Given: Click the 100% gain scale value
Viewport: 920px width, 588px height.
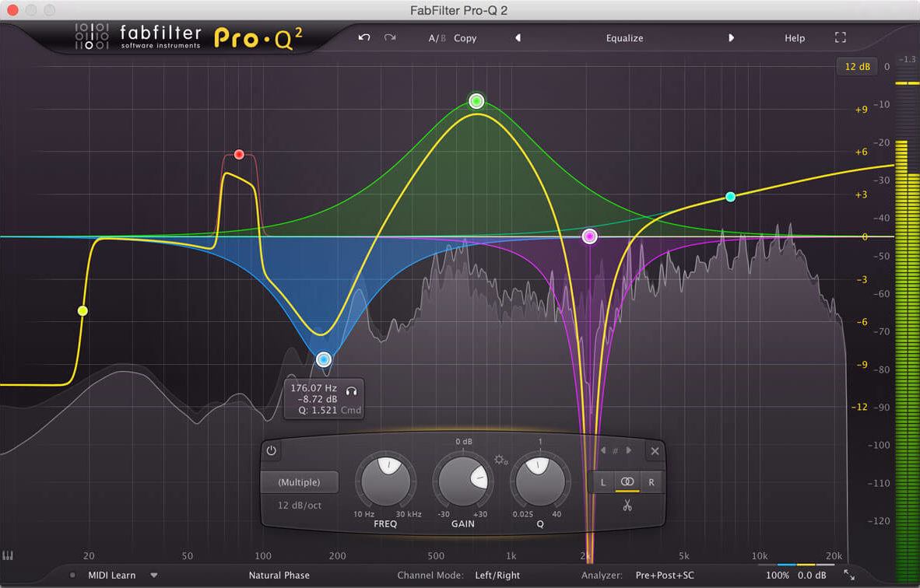Looking at the screenshot, I should pos(777,575).
